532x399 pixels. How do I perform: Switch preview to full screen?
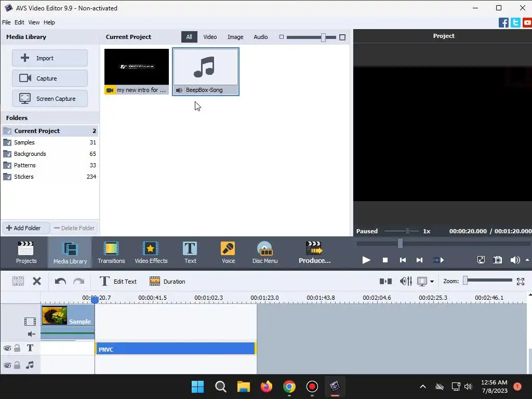coord(481,260)
